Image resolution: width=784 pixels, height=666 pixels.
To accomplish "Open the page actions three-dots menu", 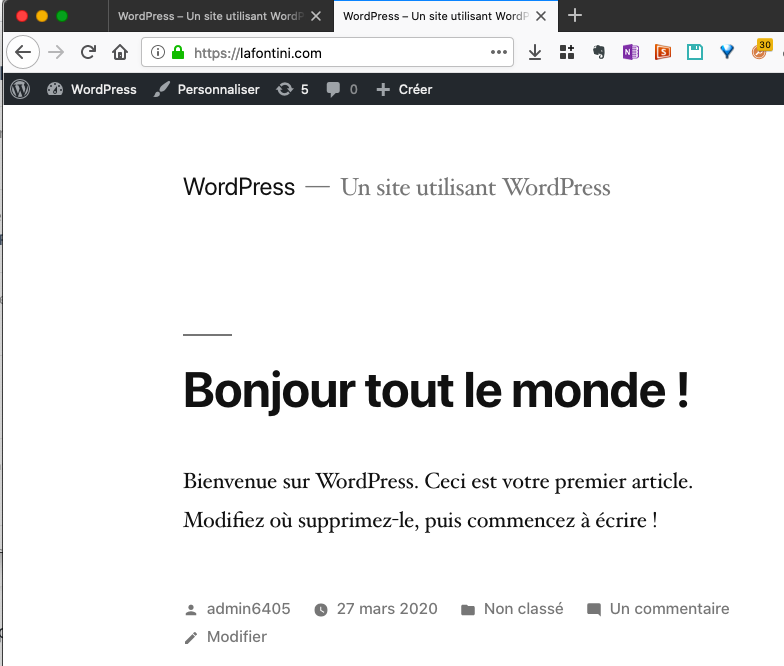I will point(499,52).
